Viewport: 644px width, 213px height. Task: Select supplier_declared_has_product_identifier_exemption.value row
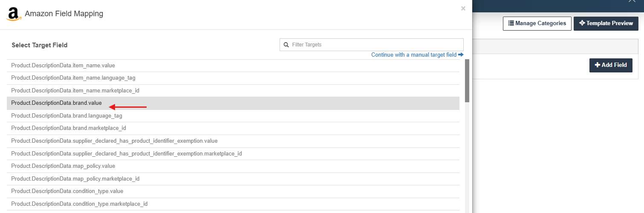[233, 141]
